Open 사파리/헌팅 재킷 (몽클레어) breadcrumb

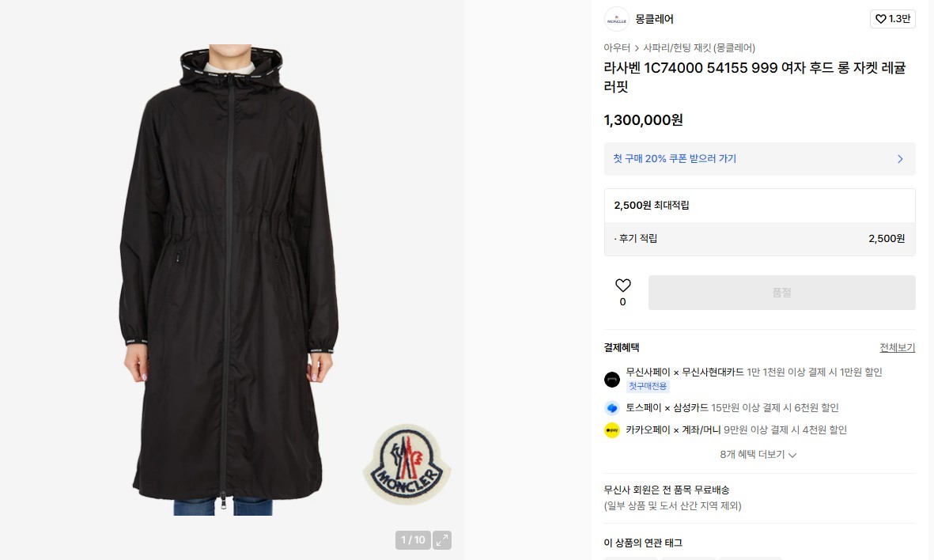[x=698, y=47]
